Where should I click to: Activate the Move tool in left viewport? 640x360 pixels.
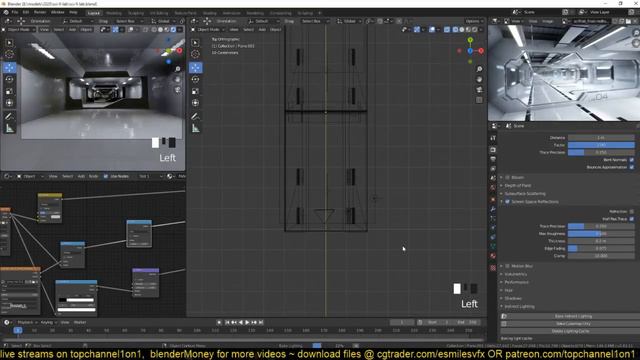coord(9,67)
